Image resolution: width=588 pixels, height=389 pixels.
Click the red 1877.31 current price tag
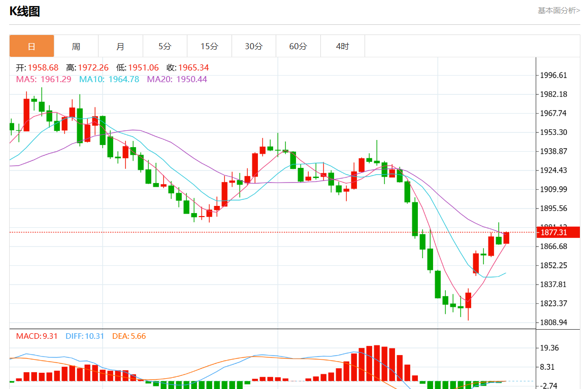click(559, 232)
